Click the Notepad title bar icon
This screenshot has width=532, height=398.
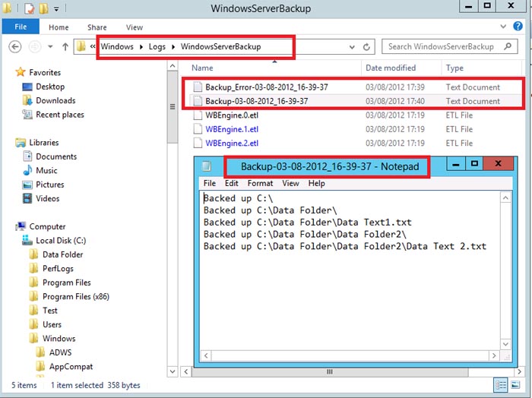(x=206, y=166)
